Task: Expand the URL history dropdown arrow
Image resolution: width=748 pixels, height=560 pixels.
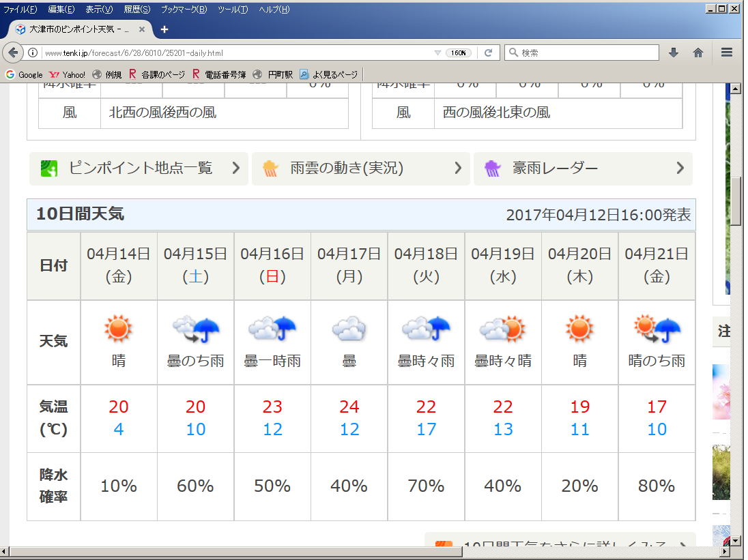Action: pyautogui.click(x=437, y=53)
